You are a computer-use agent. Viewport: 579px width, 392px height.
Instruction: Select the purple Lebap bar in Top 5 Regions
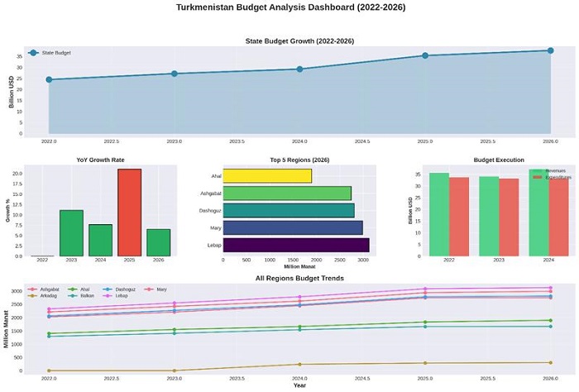point(295,245)
